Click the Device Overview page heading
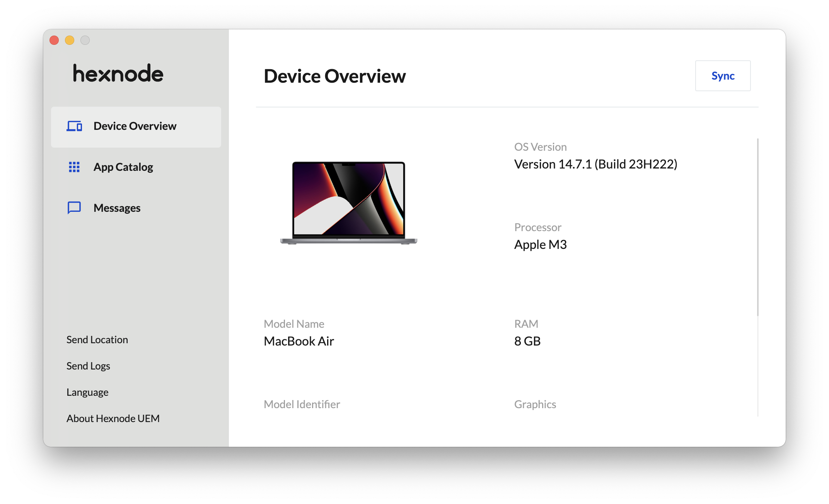 334,76
